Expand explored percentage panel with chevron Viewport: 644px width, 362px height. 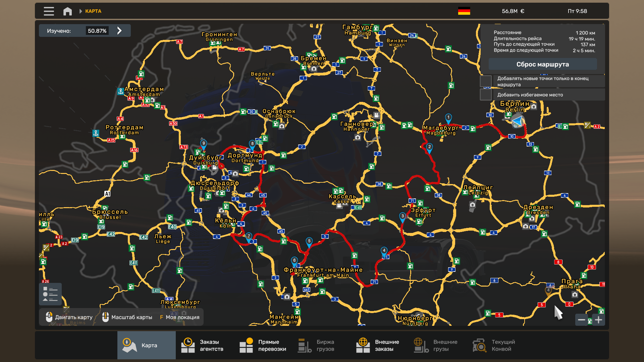119,31
